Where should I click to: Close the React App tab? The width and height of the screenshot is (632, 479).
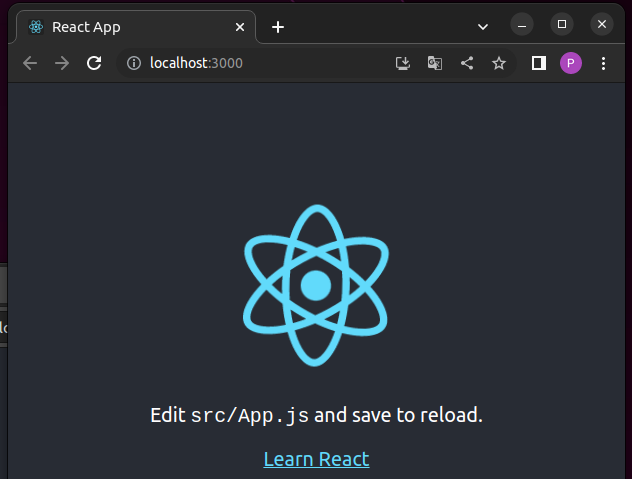(x=240, y=27)
